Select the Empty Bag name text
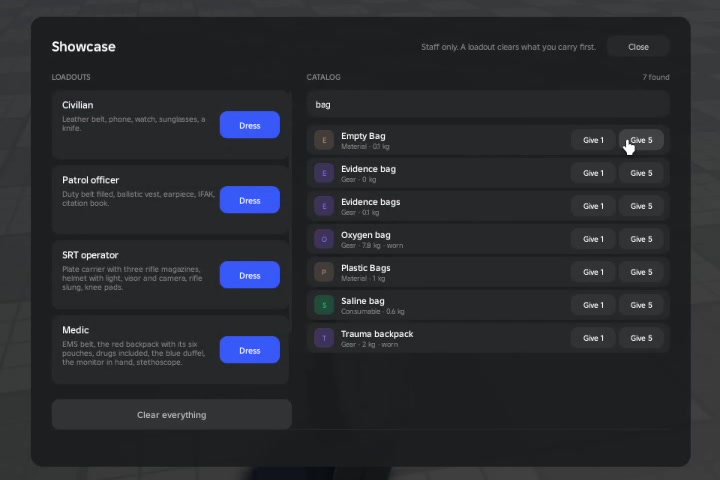720x480 pixels. click(363, 136)
